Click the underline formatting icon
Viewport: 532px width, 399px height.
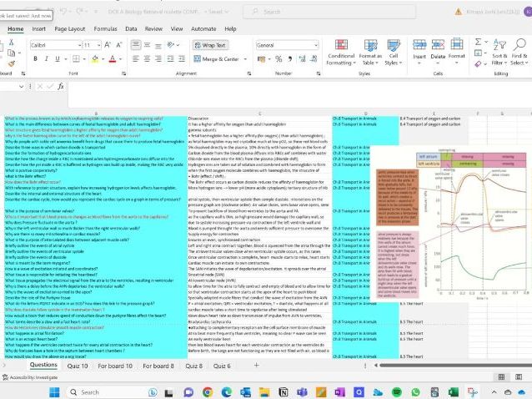[56, 59]
